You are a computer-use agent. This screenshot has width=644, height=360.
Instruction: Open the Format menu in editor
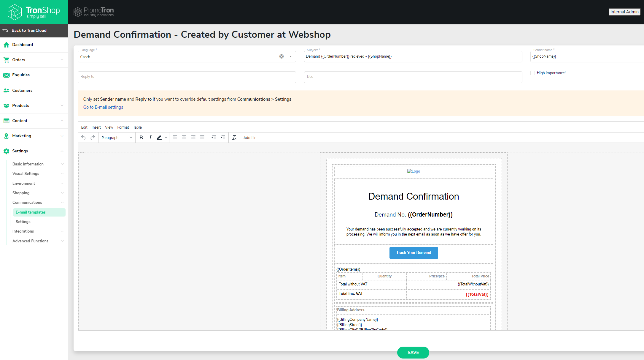point(123,127)
